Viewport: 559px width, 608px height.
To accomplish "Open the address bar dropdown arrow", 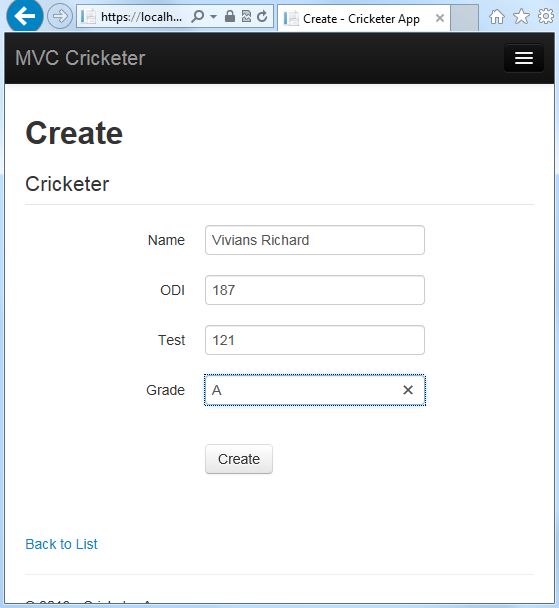I will pyautogui.click(x=213, y=17).
